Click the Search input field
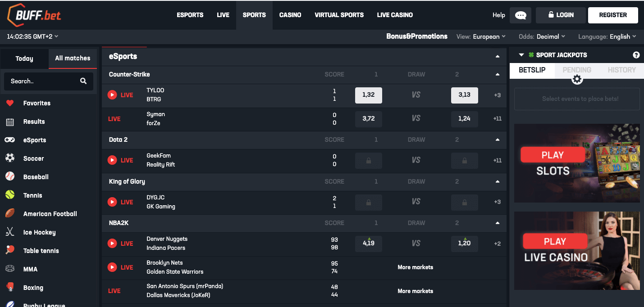Viewport: 644px width, 307px height. tap(43, 81)
